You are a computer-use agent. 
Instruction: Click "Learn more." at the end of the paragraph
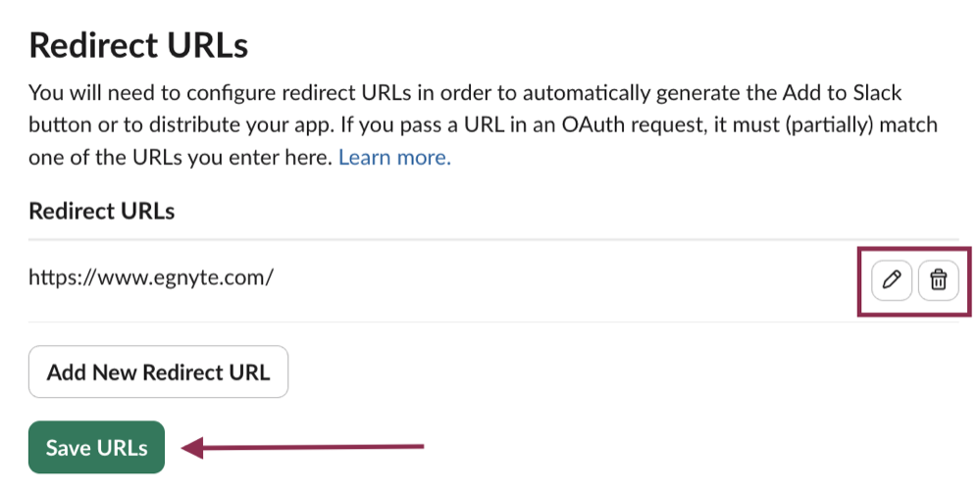tap(394, 157)
